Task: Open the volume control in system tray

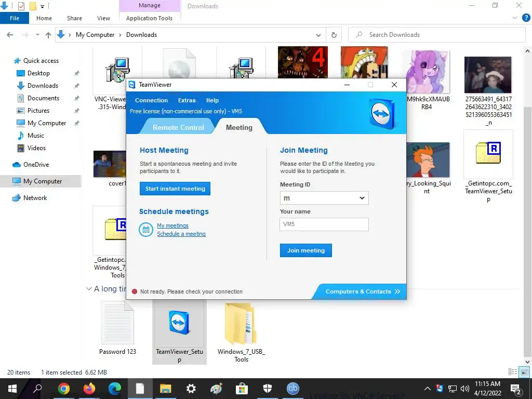Action: pyautogui.click(x=465, y=389)
